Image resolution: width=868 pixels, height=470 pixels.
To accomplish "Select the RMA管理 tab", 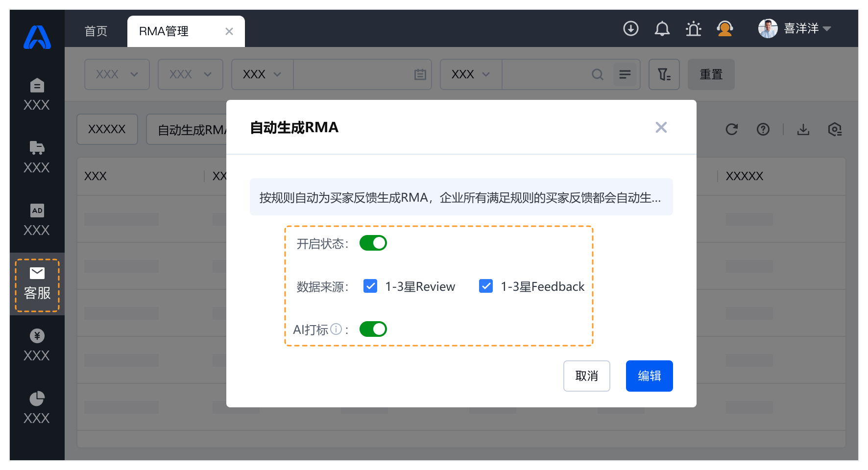I will (164, 31).
